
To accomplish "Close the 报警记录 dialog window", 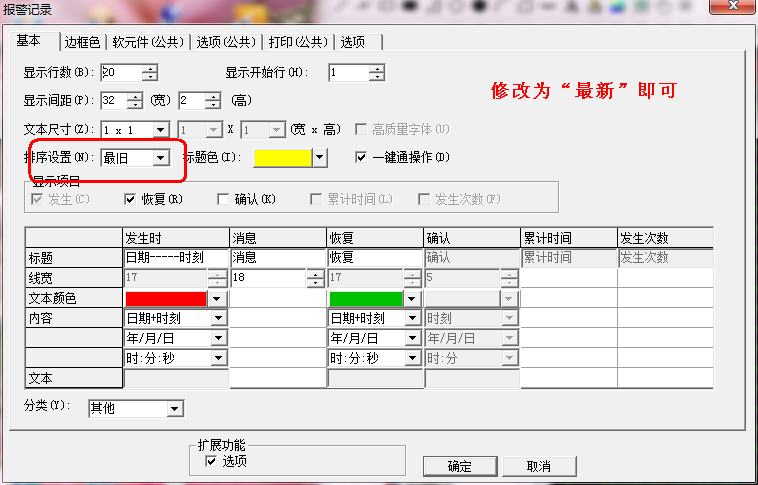I will click(736, 9).
